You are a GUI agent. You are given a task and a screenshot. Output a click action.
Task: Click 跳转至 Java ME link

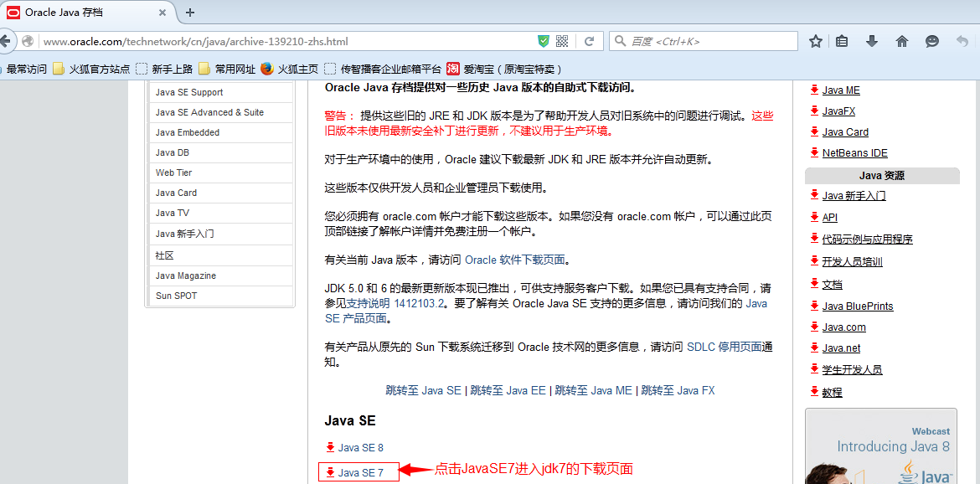(x=594, y=390)
